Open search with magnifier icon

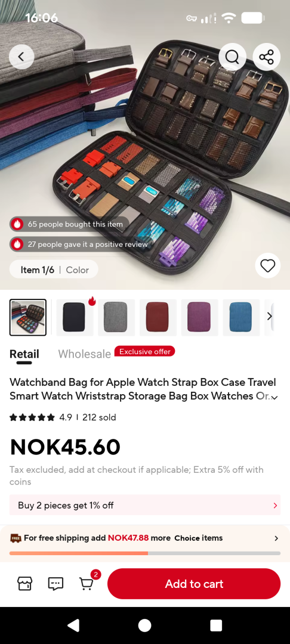232,57
